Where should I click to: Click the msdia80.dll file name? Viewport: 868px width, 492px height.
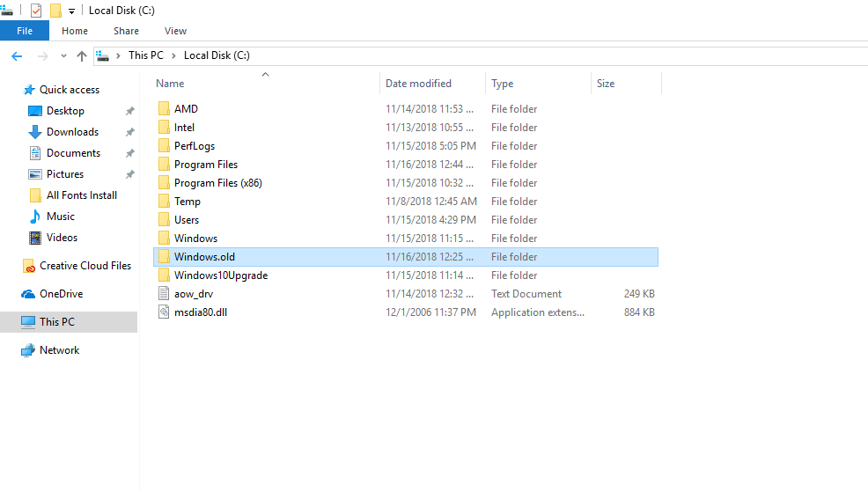201,312
